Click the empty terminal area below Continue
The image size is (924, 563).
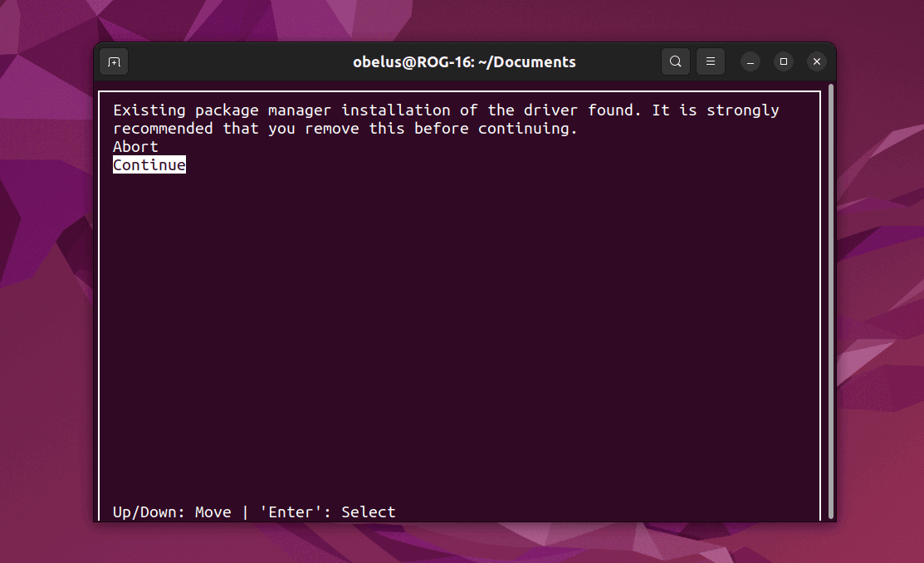[460, 336]
